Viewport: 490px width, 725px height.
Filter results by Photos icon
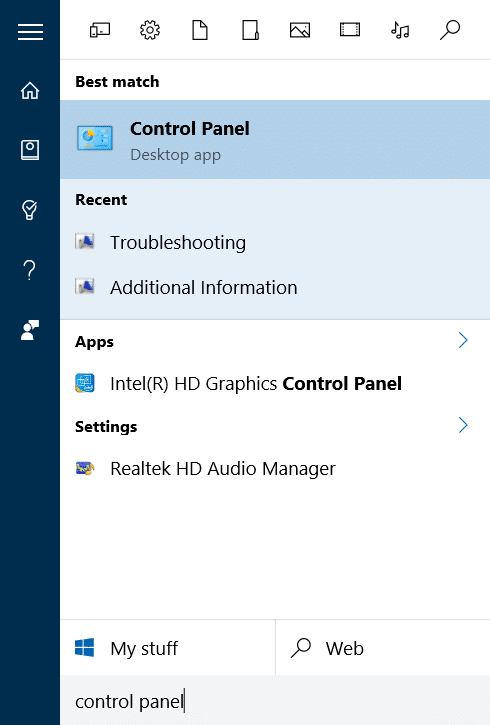coord(300,31)
